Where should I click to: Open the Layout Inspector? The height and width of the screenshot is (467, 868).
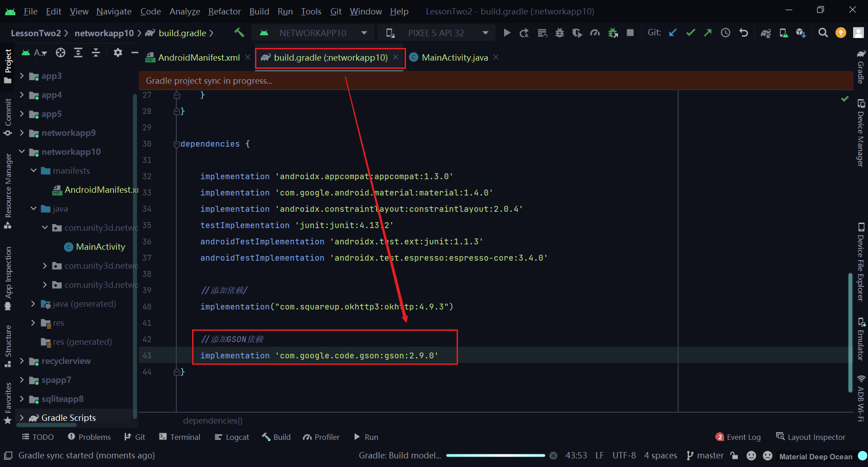(811, 437)
